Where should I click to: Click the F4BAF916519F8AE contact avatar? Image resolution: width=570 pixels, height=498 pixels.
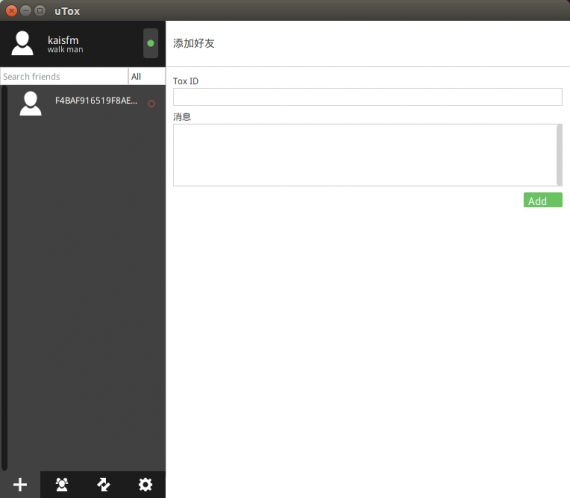pyautogui.click(x=31, y=104)
